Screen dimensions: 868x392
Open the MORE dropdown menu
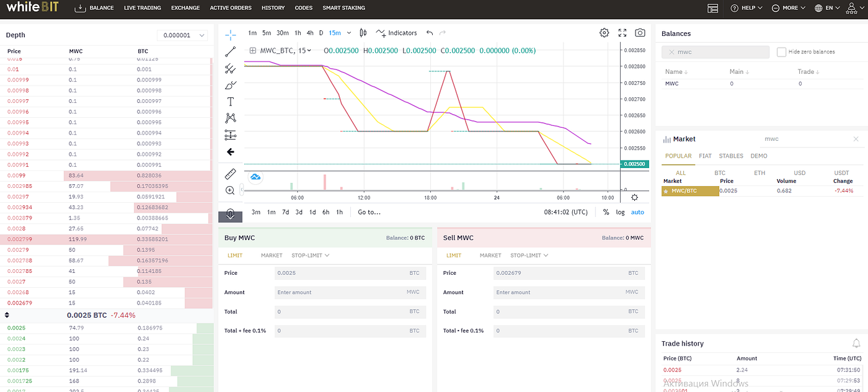pyautogui.click(x=788, y=8)
